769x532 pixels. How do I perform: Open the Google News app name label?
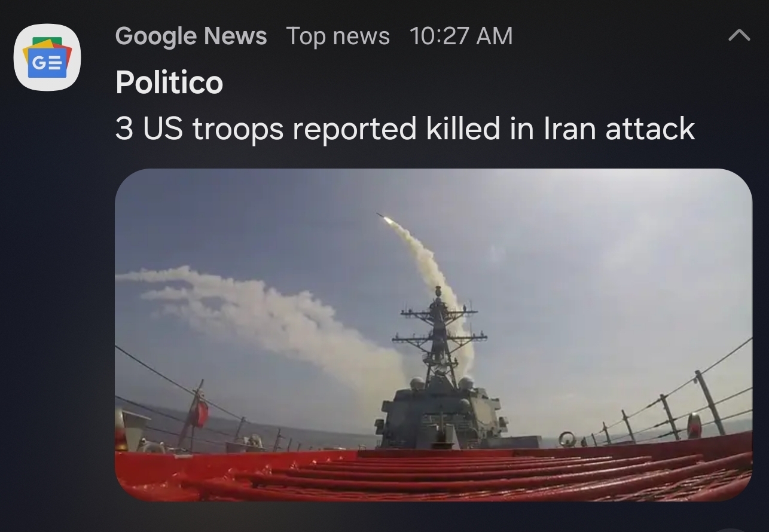click(191, 36)
